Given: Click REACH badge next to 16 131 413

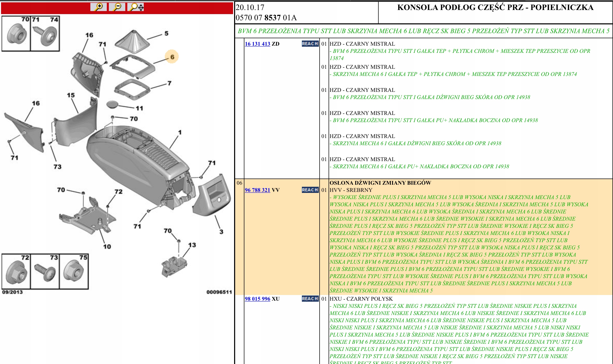Looking at the screenshot, I should tap(310, 44).
